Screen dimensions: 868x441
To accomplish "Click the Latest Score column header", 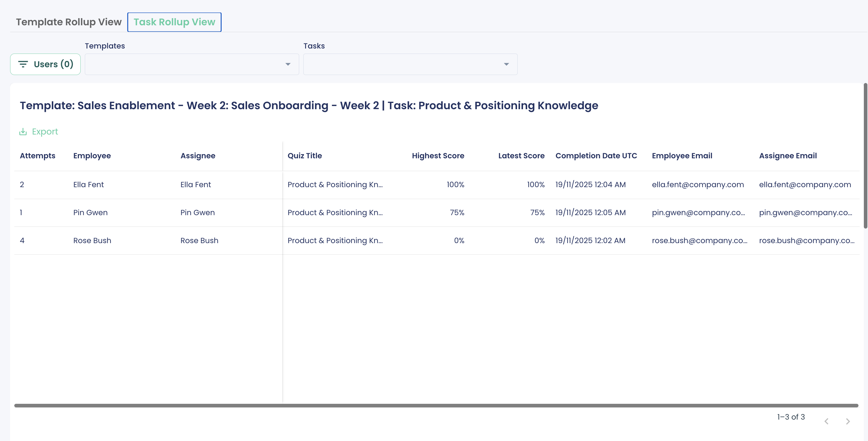I will pyautogui.click(x=521, y=156).
